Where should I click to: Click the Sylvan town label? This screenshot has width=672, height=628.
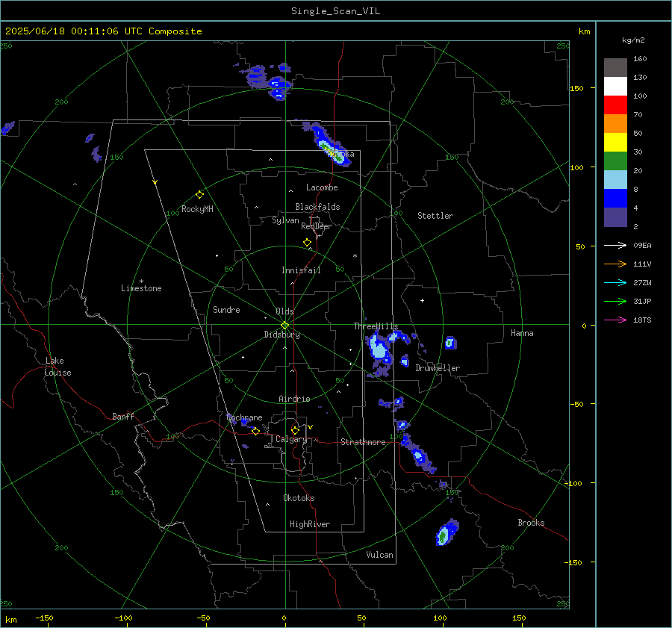pyautogui.click(x=285, y=220)
